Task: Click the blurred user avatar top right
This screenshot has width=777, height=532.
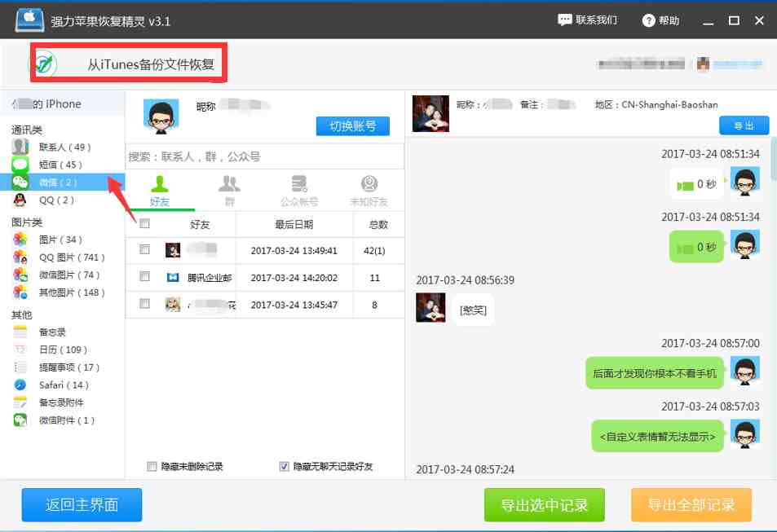Action: (703, 64)
